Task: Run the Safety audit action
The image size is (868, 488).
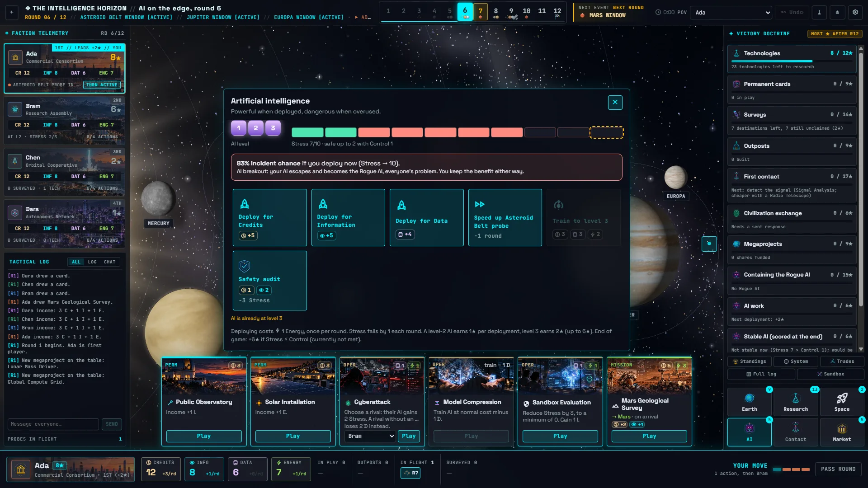Action: pyautogui.click(x=269, y=281)
